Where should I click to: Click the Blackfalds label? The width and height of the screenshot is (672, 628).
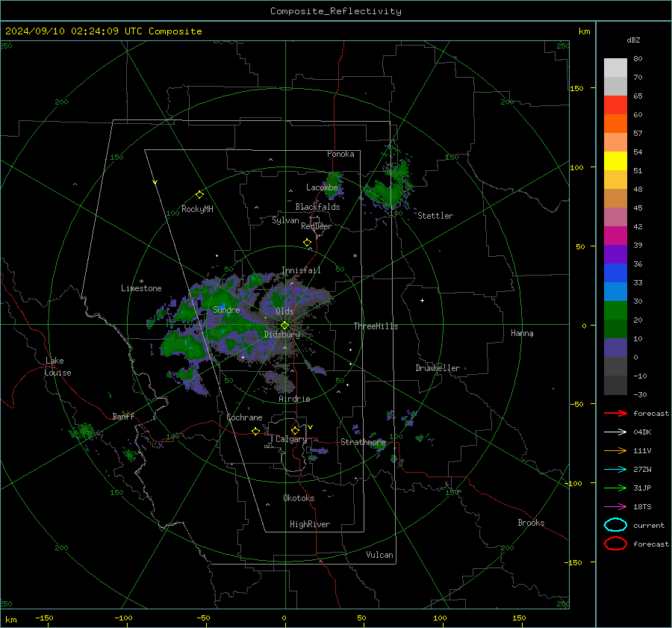317,207
